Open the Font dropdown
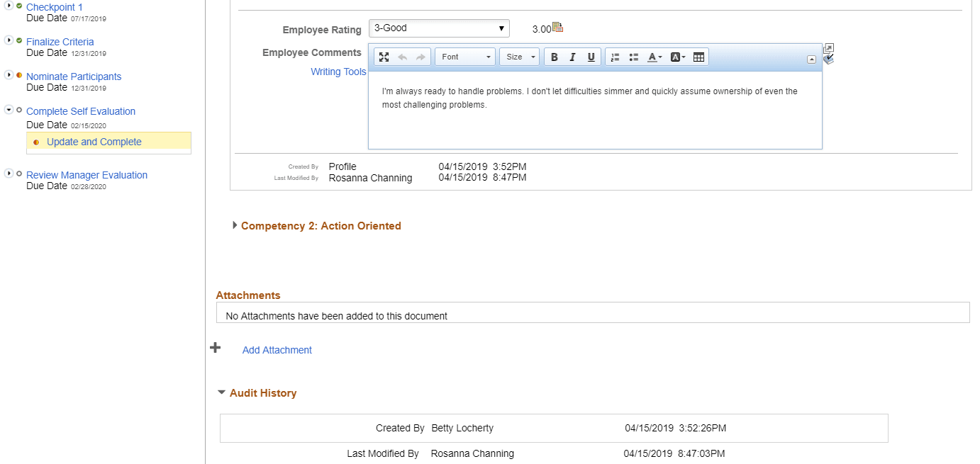Viewport: 980px width, 464px height. point(465,57)
